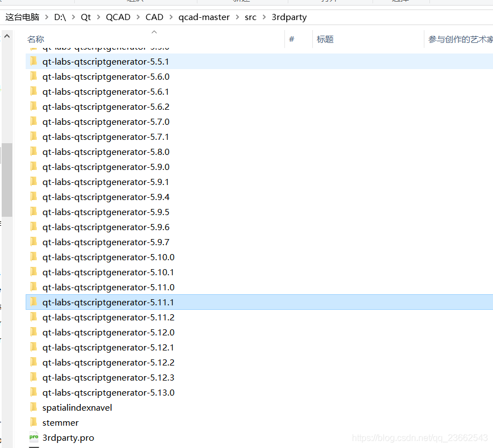Viewport: 493px width, 448px height.
Task: Click folder icon of qt-labs-qtscriptgenerator-5.7.0
Action: [33, 121]
